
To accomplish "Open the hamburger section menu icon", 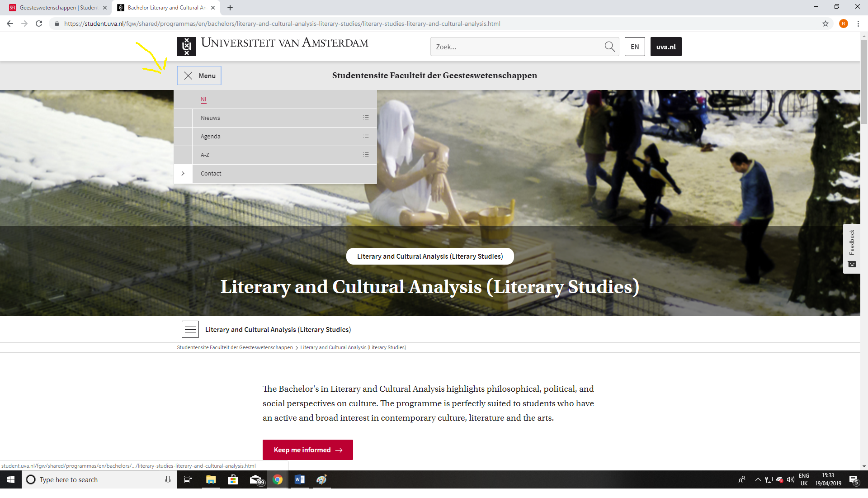I will [190, 329].
